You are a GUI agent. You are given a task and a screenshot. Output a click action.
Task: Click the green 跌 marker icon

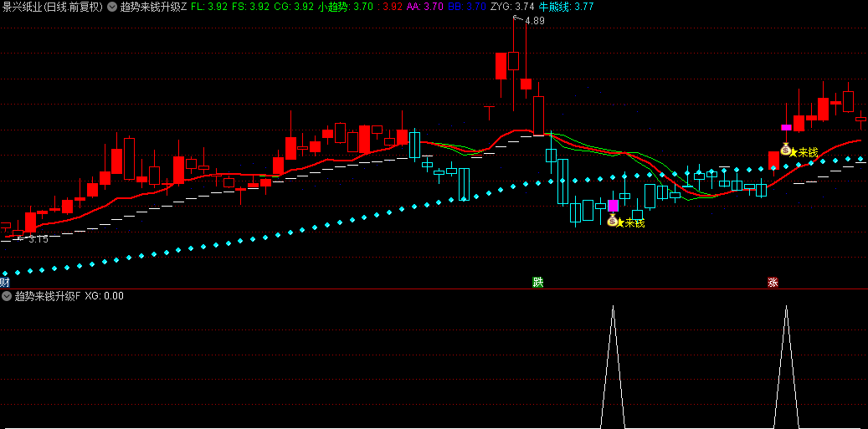538,283
